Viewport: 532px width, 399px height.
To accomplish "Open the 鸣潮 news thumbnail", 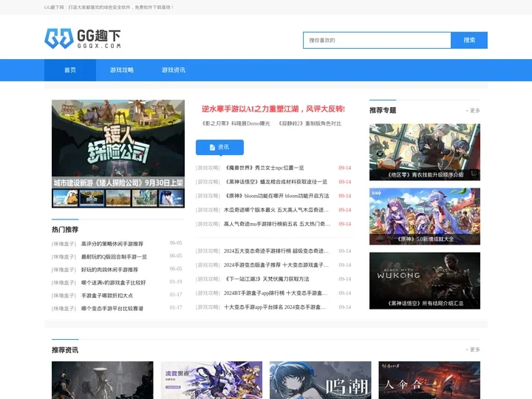I will coord(320,380).
